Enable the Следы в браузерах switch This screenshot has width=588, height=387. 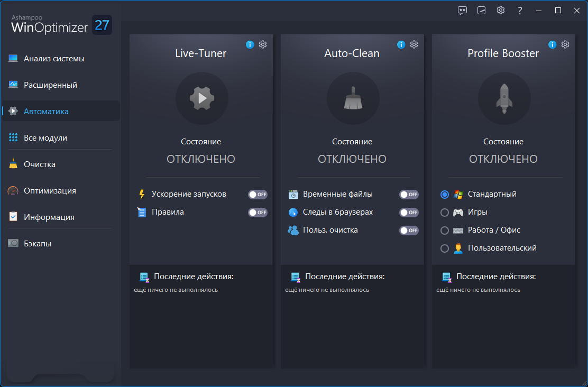409,212
